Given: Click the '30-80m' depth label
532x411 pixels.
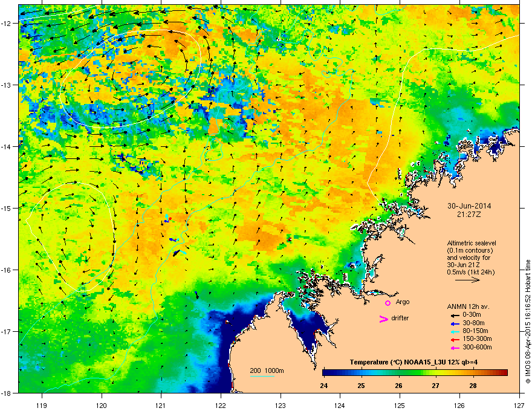Looking at the screenshot, I should click(x=473, y=323).
